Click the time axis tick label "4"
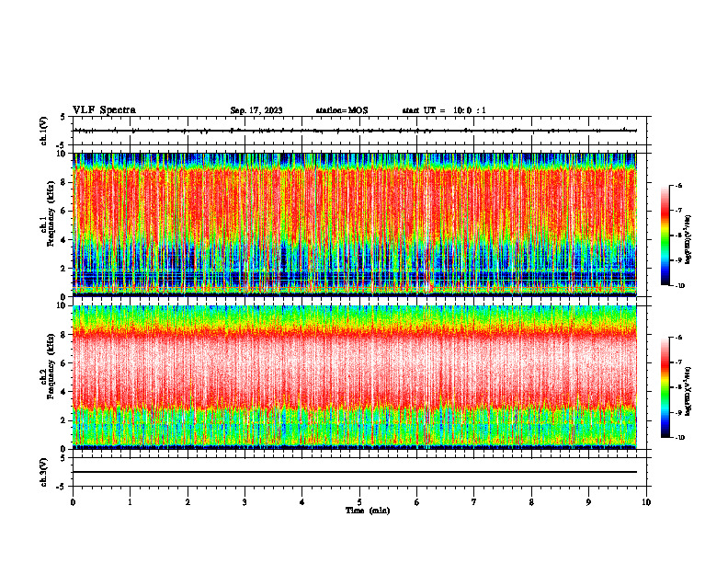728x563 pixels. click(x=302, y=502)
